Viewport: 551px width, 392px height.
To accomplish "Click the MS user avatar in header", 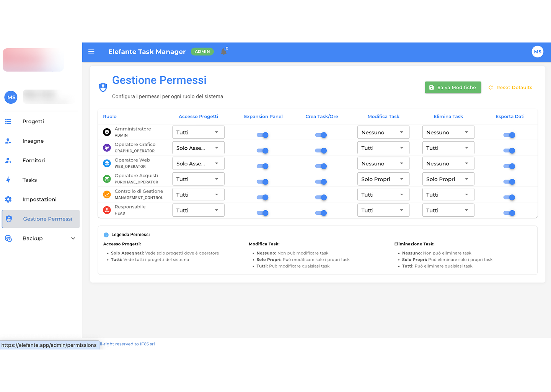I will coord(537,52).
